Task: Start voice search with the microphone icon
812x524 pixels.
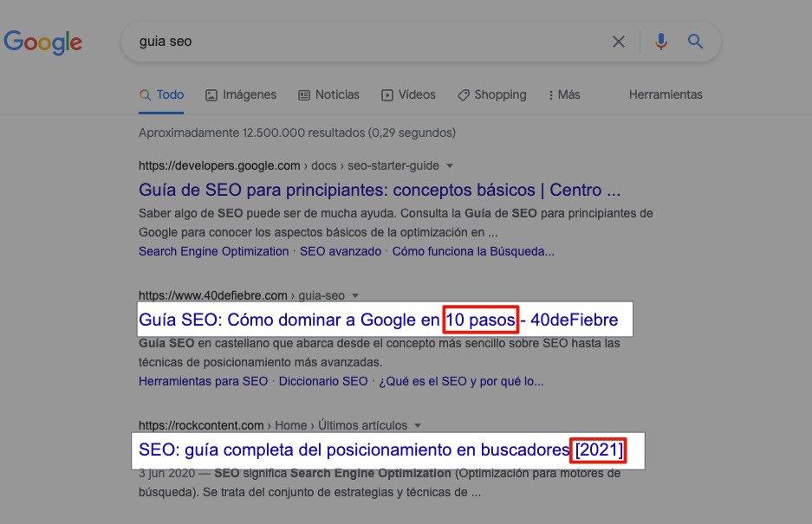Action: tap(661, 42)
